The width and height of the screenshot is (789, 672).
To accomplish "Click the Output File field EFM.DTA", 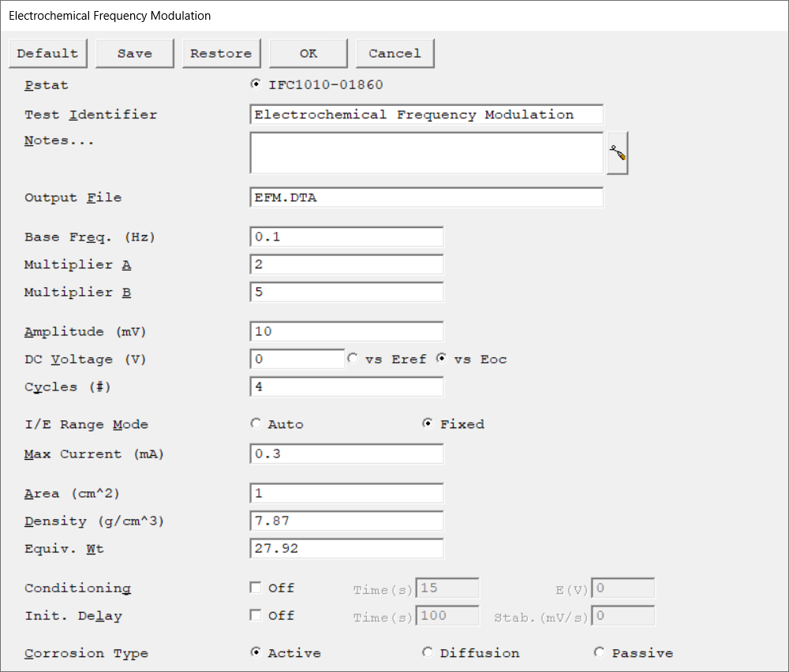I will coord(426,197).
